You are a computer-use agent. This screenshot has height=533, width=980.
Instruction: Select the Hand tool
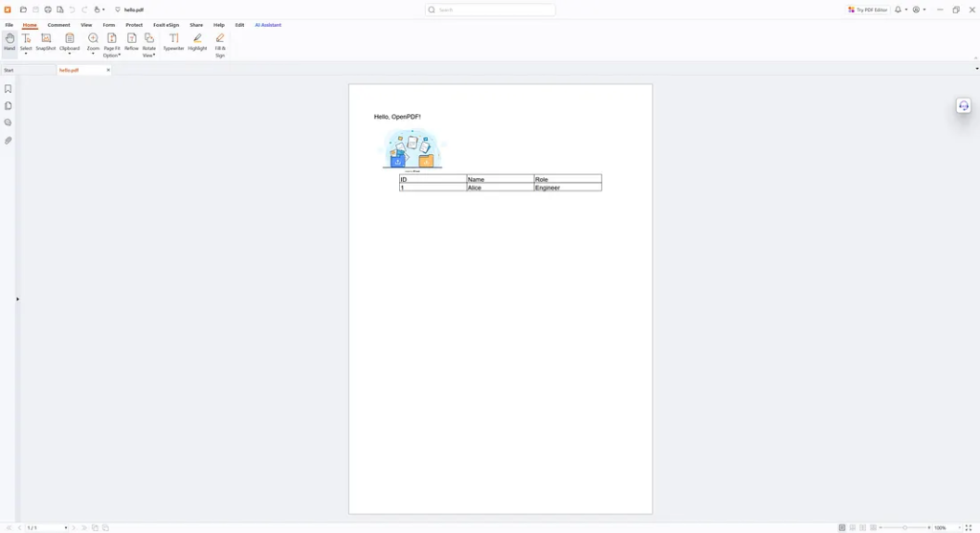(10, 41)
